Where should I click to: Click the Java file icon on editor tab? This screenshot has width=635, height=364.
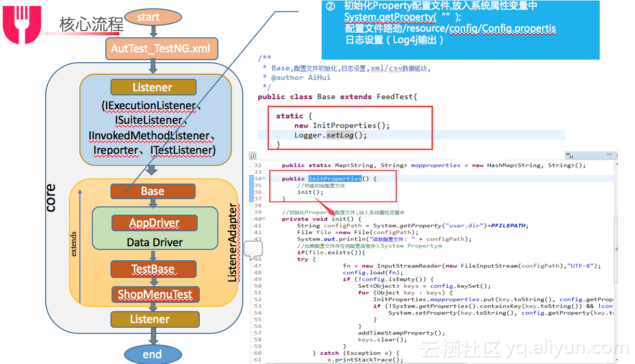point(253,156)
